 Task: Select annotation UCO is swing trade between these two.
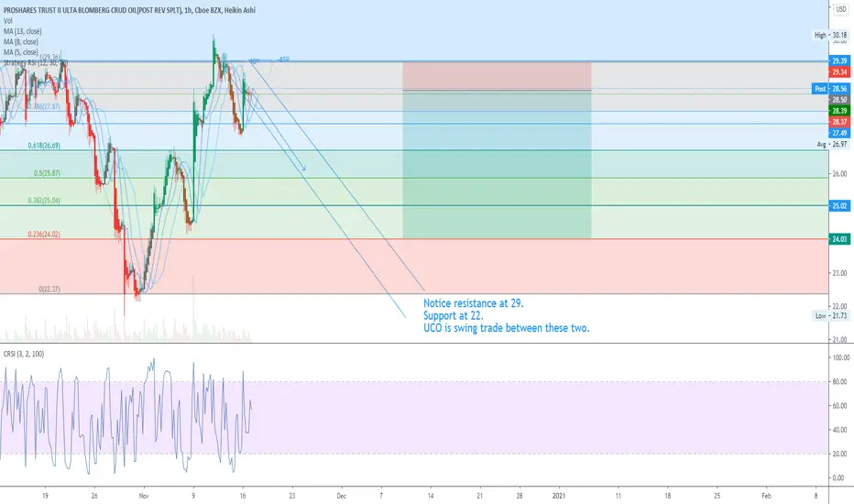click(507, 328)
